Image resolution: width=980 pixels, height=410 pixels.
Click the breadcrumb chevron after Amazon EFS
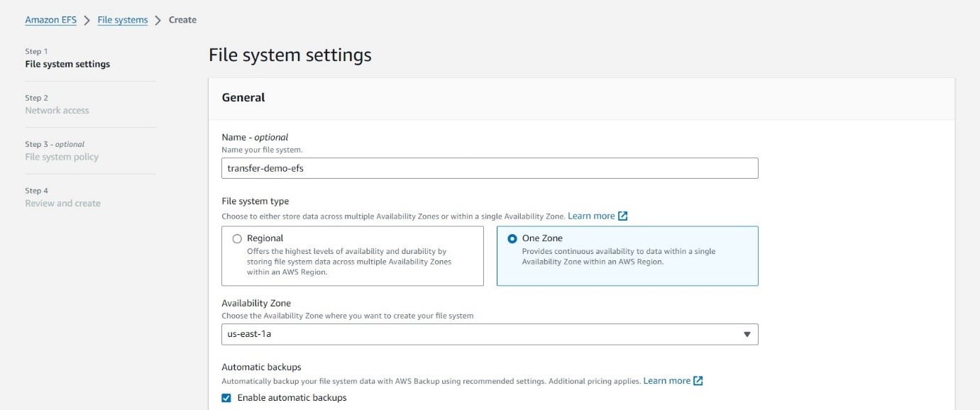[87, 20]
